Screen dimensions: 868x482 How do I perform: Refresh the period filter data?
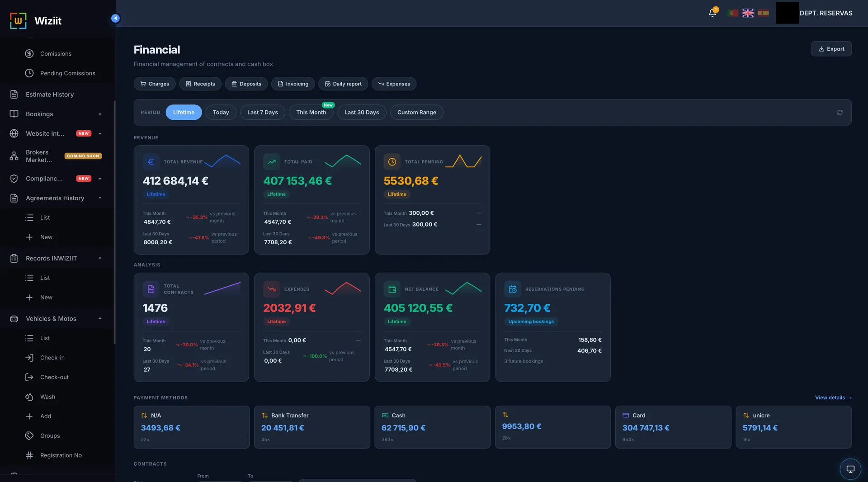point(840,112)
